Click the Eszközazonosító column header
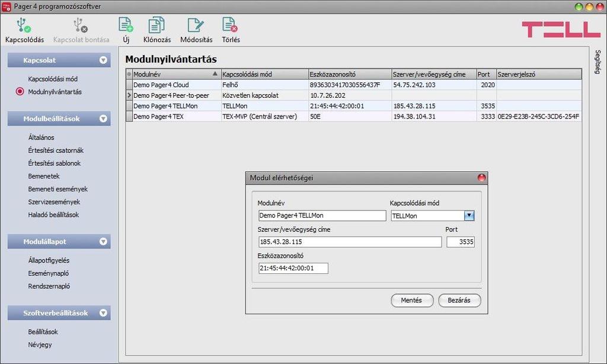 click(350, 74)
